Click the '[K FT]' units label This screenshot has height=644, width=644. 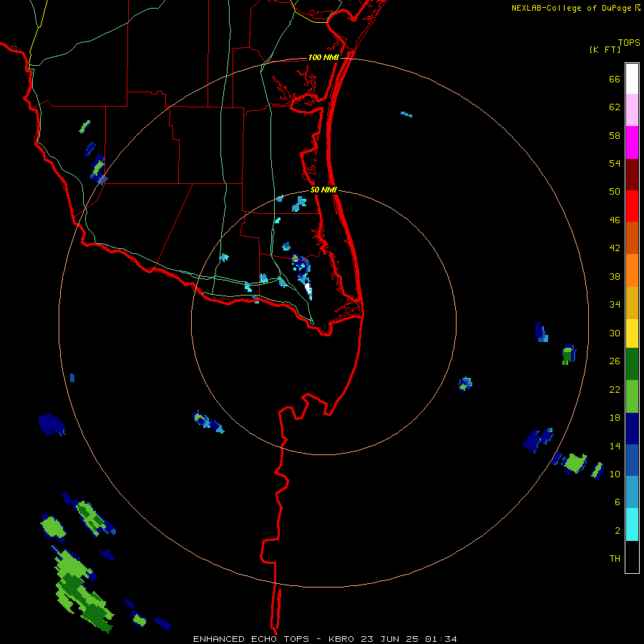(605, 49)
